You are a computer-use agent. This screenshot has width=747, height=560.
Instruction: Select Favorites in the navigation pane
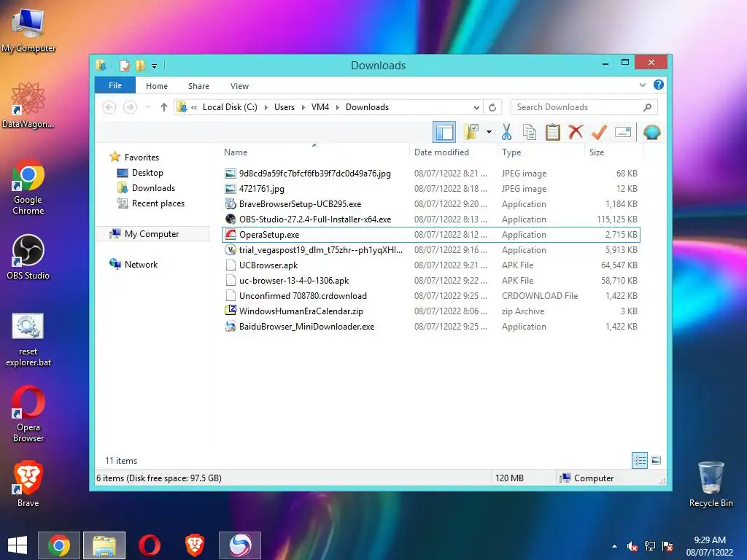142,157
